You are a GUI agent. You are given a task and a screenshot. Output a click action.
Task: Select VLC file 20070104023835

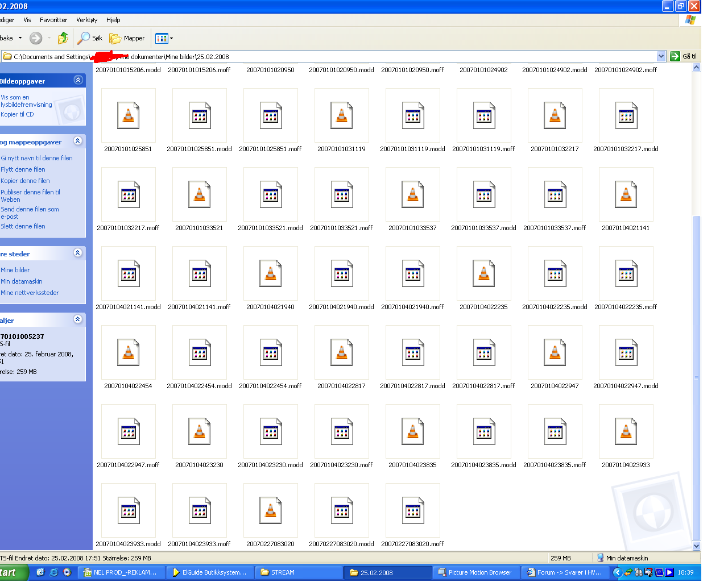(413, 431)
